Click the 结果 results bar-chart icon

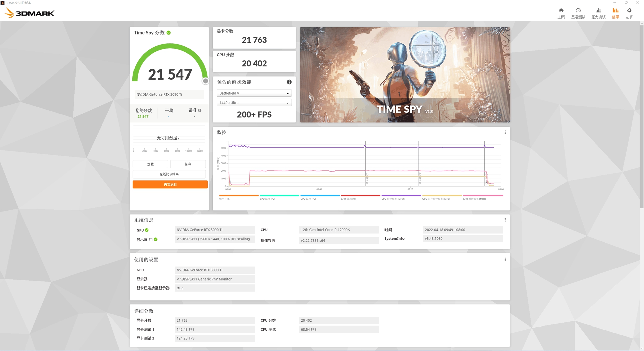coord(615,13)
